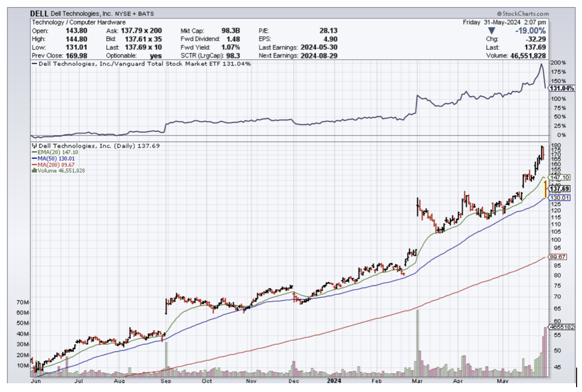Image resolution: width=582 pixels, height=392 pixels.
Task: Click the 131.04% relative strength value tag
Action: pos(560,88)
